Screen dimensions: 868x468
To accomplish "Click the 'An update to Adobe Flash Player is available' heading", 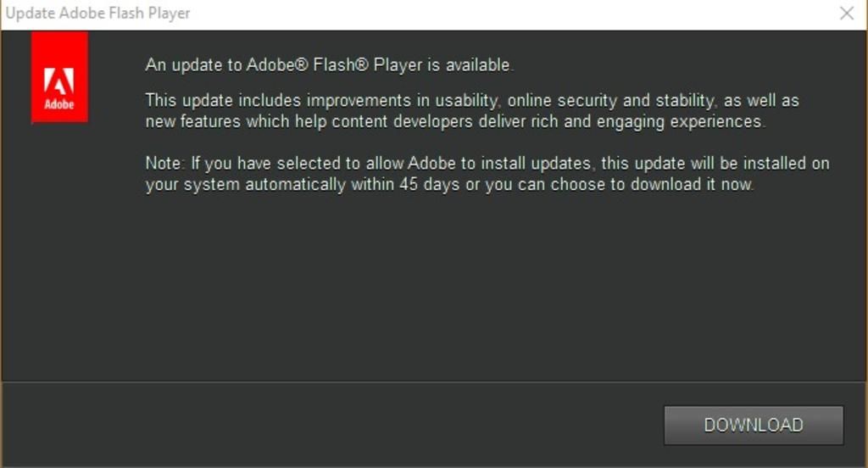I will (330, 65).
